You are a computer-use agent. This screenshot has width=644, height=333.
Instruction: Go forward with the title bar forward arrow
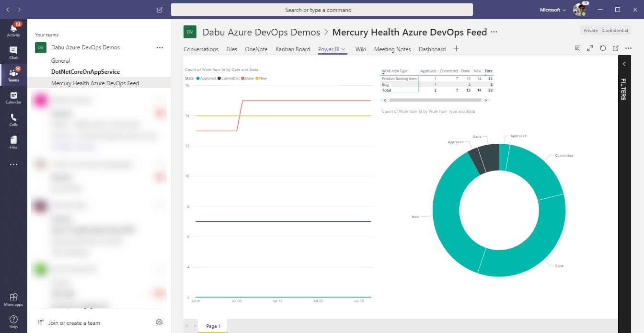coord(19,10)
